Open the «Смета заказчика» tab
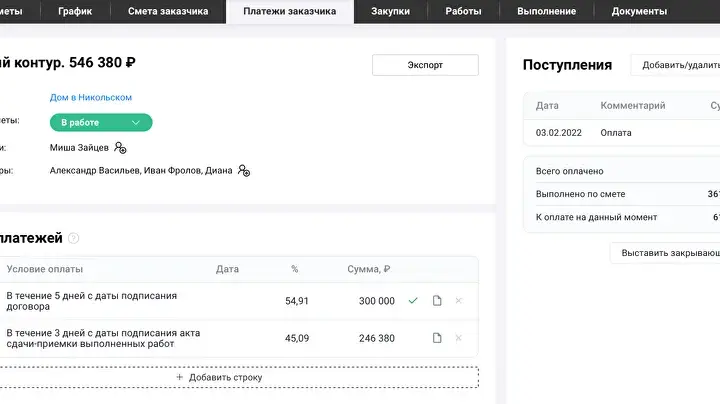720x404 pixels. pos(168,11)
